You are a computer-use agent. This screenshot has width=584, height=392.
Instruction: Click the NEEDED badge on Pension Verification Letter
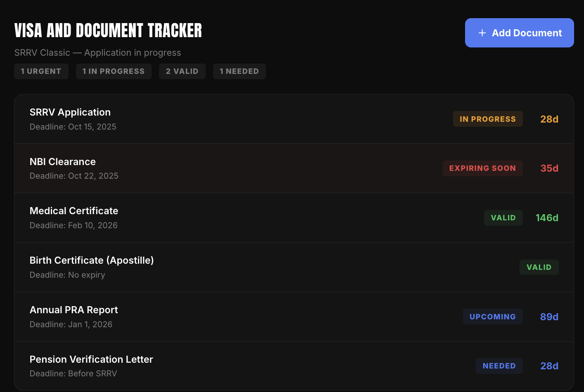[499, 366]
